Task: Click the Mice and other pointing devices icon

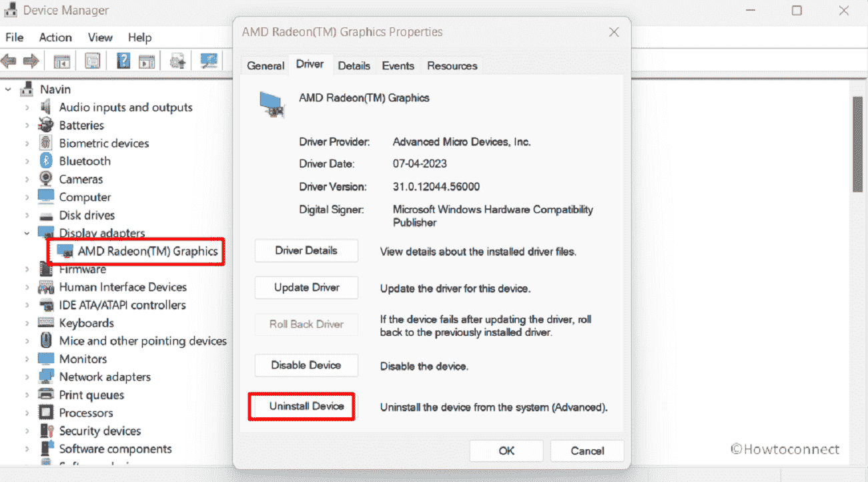Action: tap(46, 341)
